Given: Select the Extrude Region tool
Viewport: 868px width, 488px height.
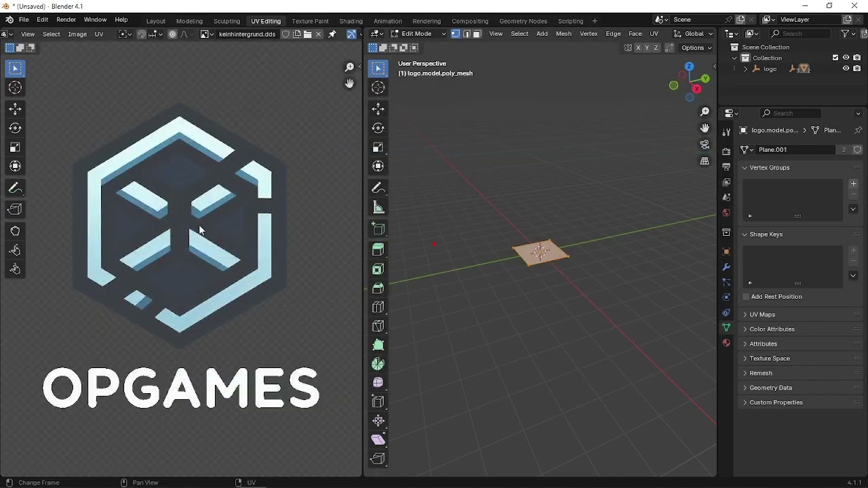Looking at the screenshot, I should click(378, 250).
